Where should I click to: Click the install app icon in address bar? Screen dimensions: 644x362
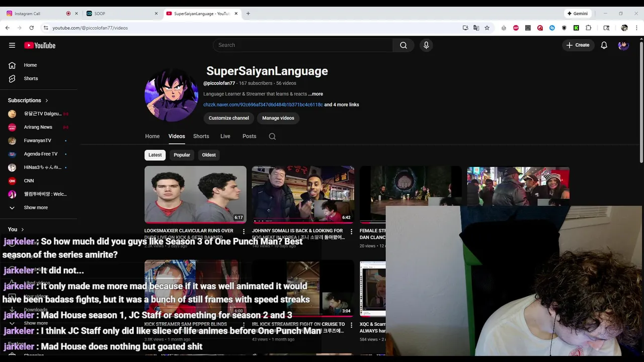click(465, 28)
